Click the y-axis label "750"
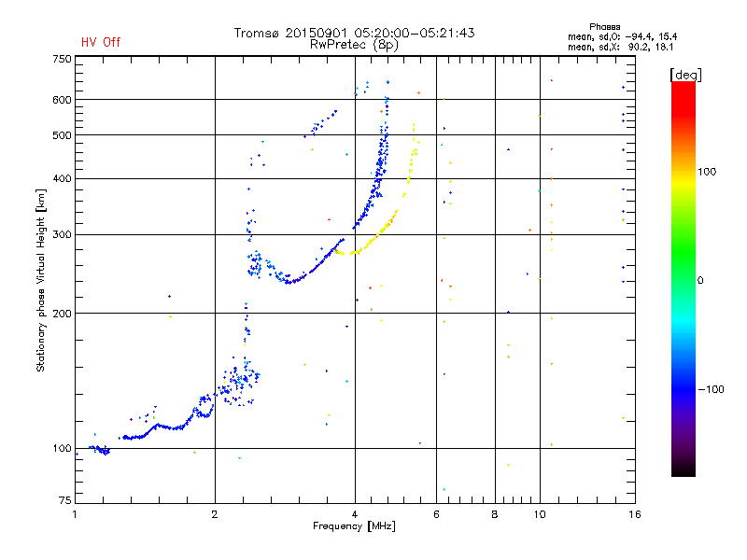 (x=62, y=59)
